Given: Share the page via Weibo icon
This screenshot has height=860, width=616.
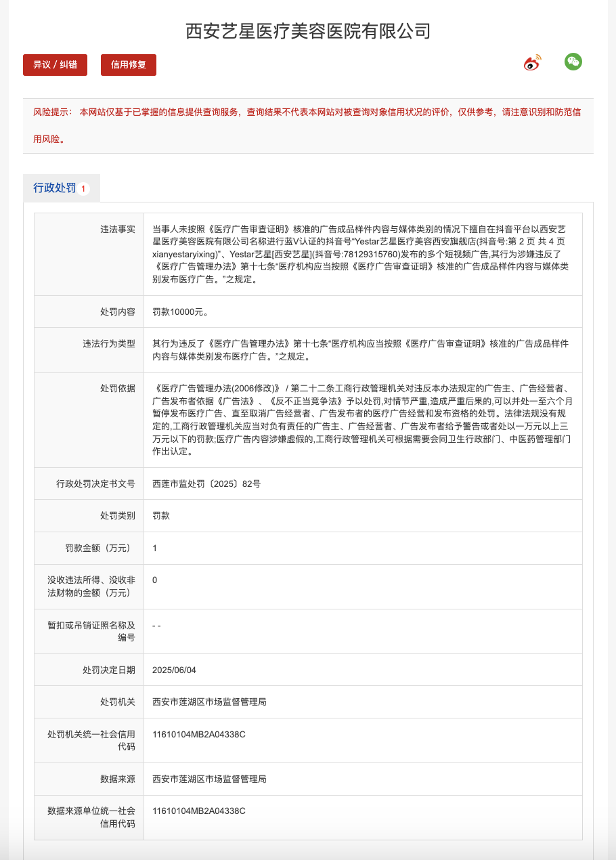Looking at the screenshot, I should 533,63.
